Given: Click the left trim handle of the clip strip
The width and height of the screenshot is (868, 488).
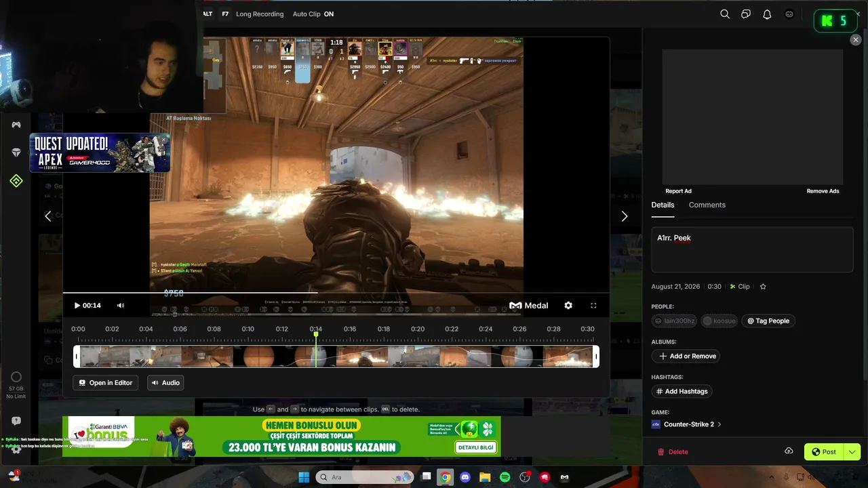Looking at the screenshot, I should pos(77,357).
